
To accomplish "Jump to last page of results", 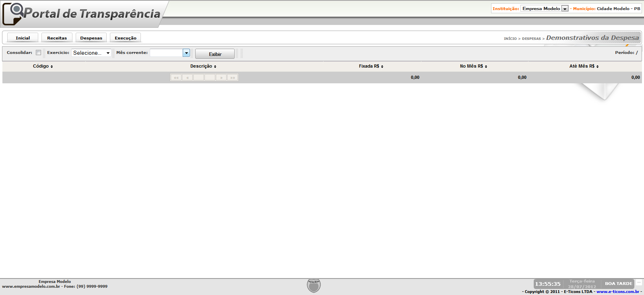I will point(233,77).
